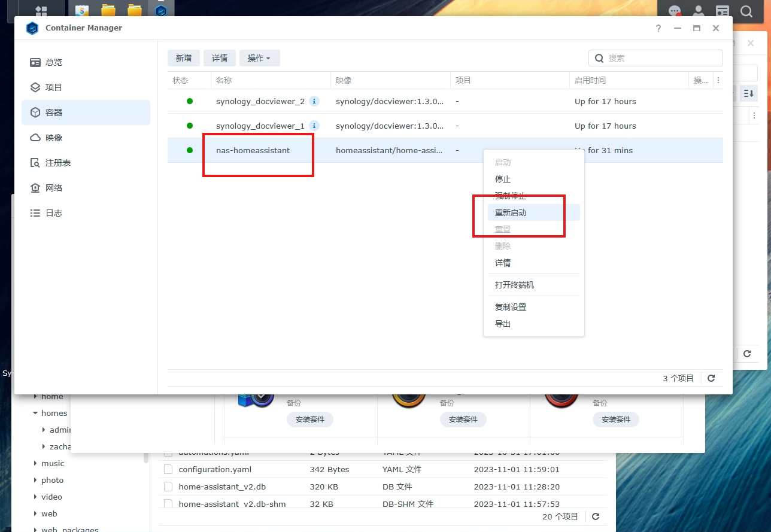Click the 详情 toolbar button
The height and width of the screenshot is (532, 771).
pos(220,58)
